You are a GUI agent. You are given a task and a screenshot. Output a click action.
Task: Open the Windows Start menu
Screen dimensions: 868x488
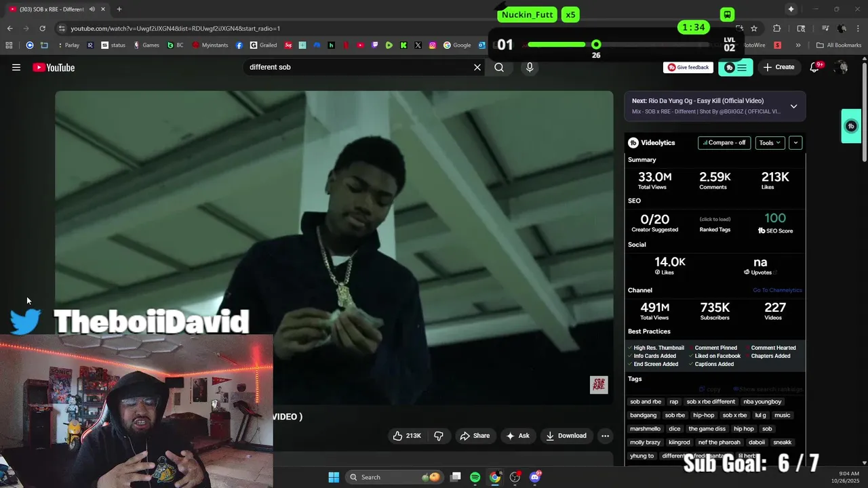click(334, 477)
